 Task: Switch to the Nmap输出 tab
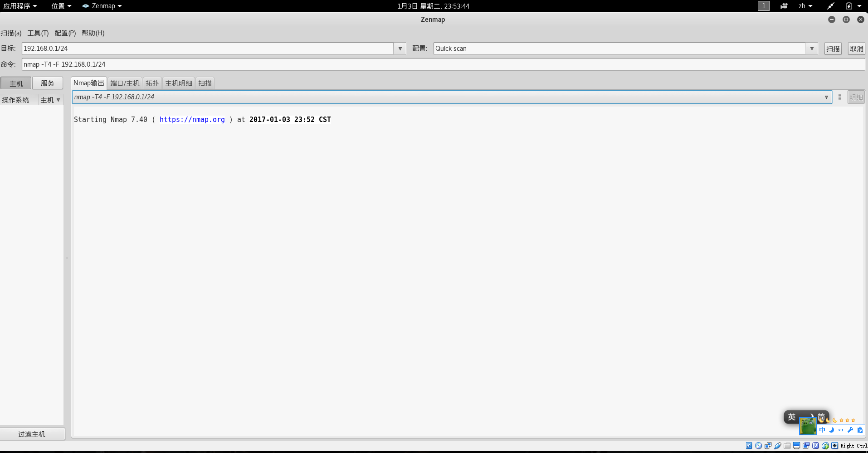89,83
